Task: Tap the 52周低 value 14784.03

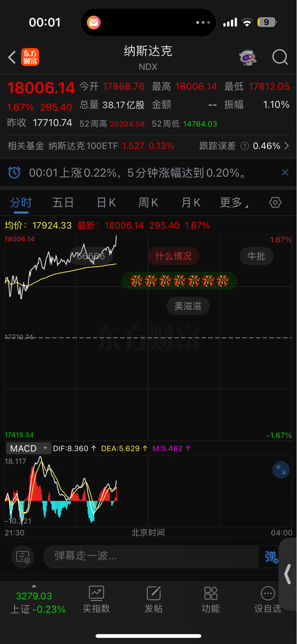Action: coord(200,124)
